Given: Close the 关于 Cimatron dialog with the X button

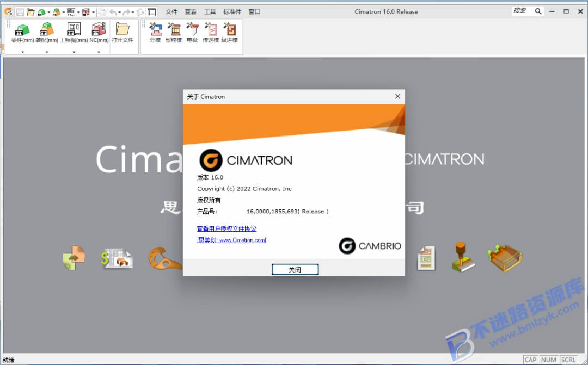Looking at the screenshot, I should coord(397,96).
